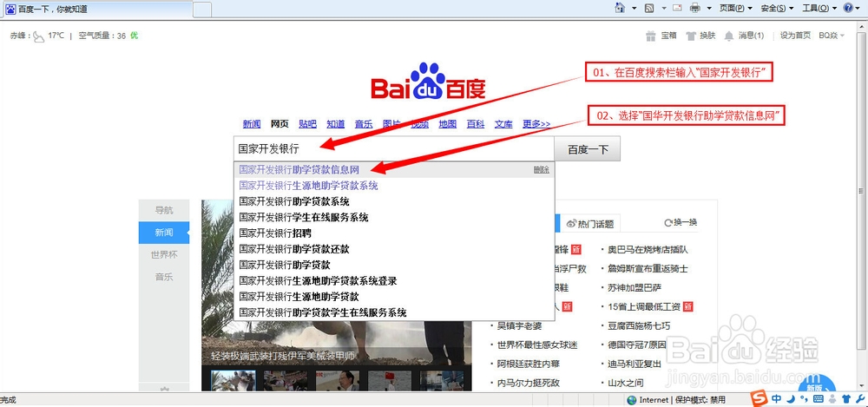This screenshot has height=407, width=868.
Task: Click 删除 beside the first suggestion
Action: pyautogui.click(x=542, y=170)
